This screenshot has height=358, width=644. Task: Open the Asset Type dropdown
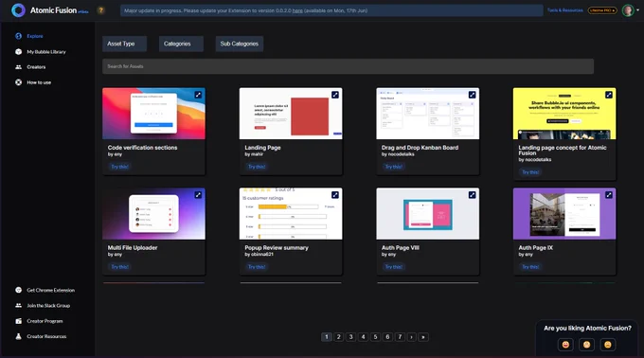(124, 44)
